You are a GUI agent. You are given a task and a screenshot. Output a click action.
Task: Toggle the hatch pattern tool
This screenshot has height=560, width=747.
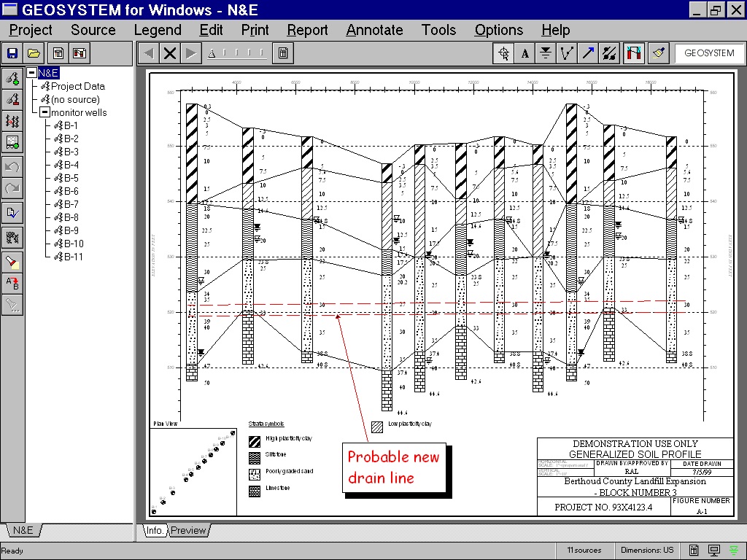click(x=609, y=52)
